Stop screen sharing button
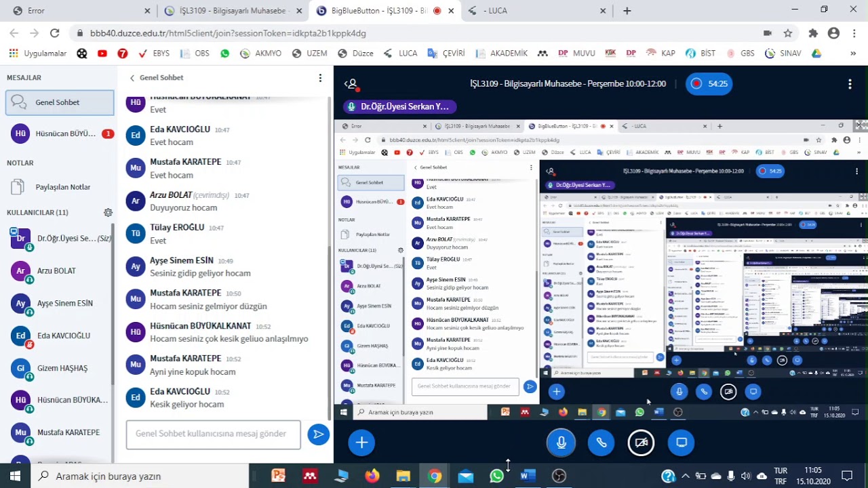Image resolution: width=868 pixels, height=488 pixels. (x=682, y=443)
